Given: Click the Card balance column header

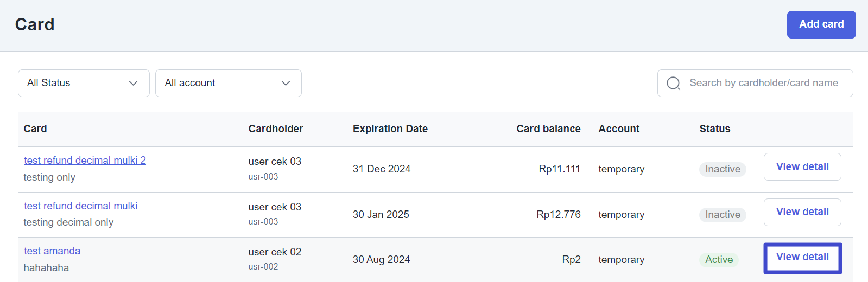Looking at the screenshot, I should pos(548,129).
